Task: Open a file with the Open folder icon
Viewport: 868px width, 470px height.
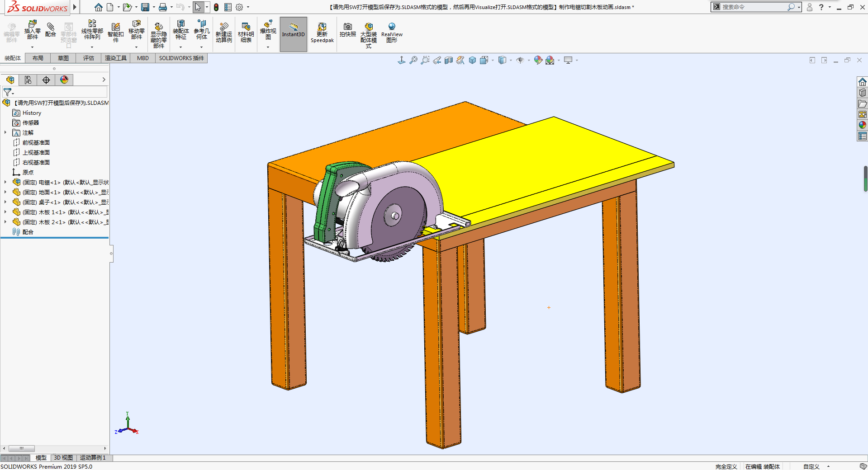Action: point(127,7)
